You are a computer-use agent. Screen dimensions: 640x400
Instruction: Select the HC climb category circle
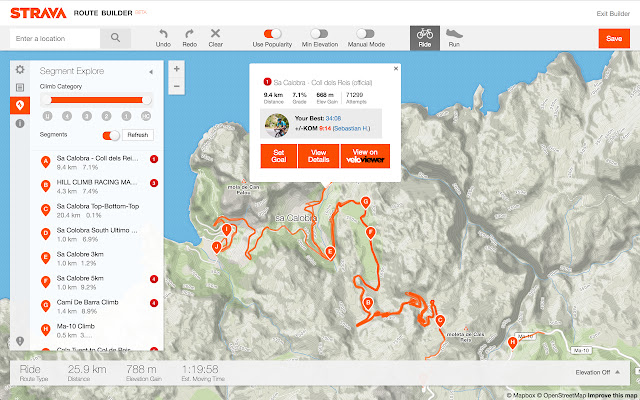click(146, 116)
